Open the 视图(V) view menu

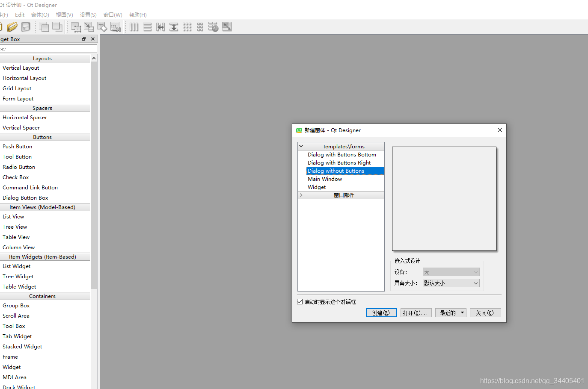pyautogui.click(x=65, y=15)
